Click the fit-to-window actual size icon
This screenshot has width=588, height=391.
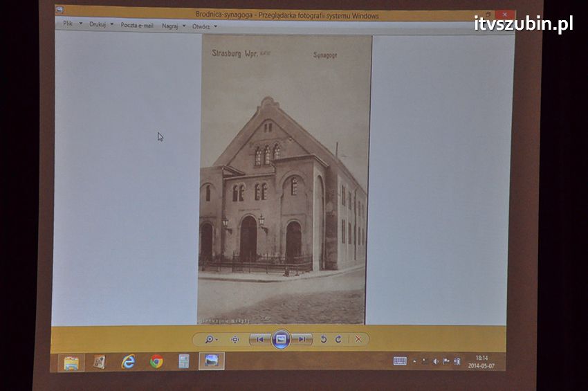[235, 339]
